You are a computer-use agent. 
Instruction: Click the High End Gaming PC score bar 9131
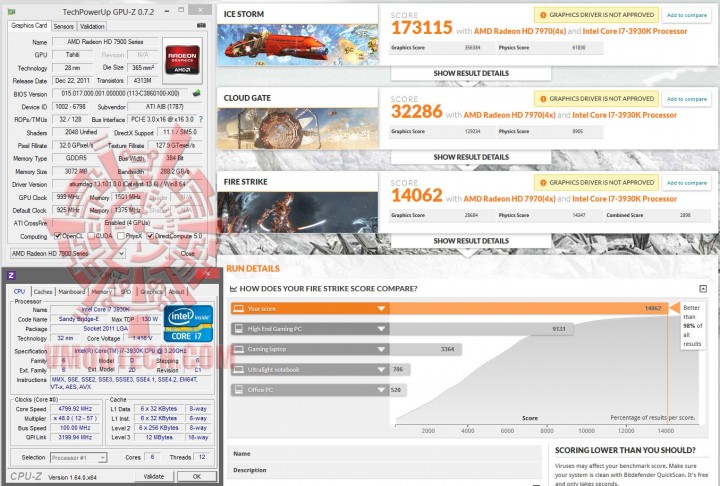click(x=481, y=329)
